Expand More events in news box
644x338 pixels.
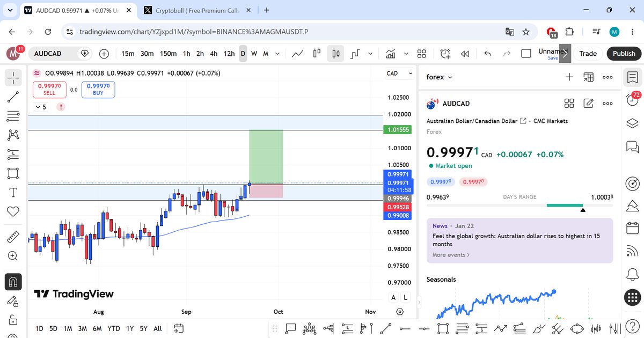click(x=451, y=255)
